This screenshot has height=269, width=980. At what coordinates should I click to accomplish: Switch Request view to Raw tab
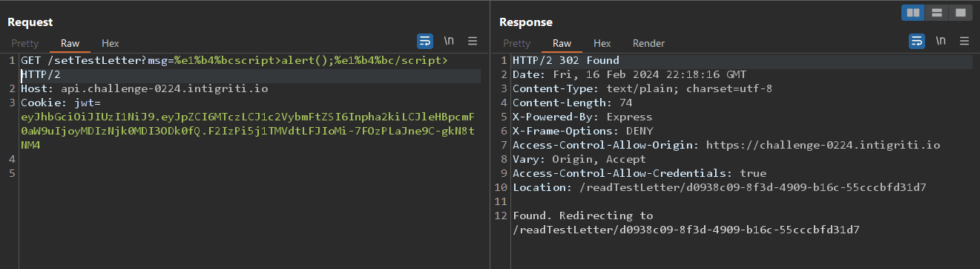tap(70, 43)
